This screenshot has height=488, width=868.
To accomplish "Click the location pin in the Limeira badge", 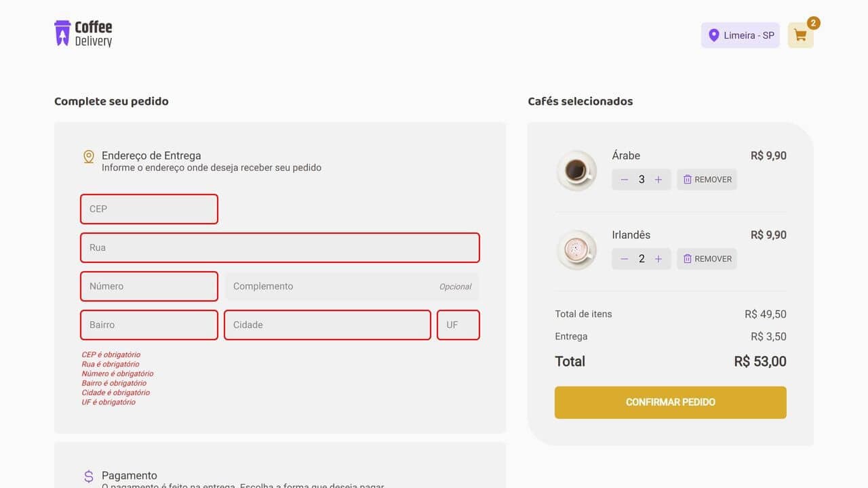I will 714,35.
